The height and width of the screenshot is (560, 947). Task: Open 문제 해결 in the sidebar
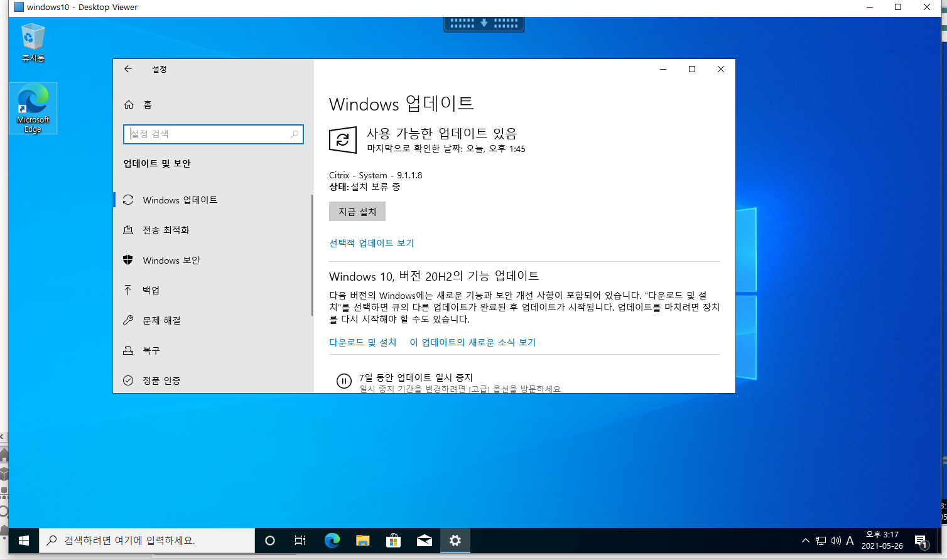[212, 320]
